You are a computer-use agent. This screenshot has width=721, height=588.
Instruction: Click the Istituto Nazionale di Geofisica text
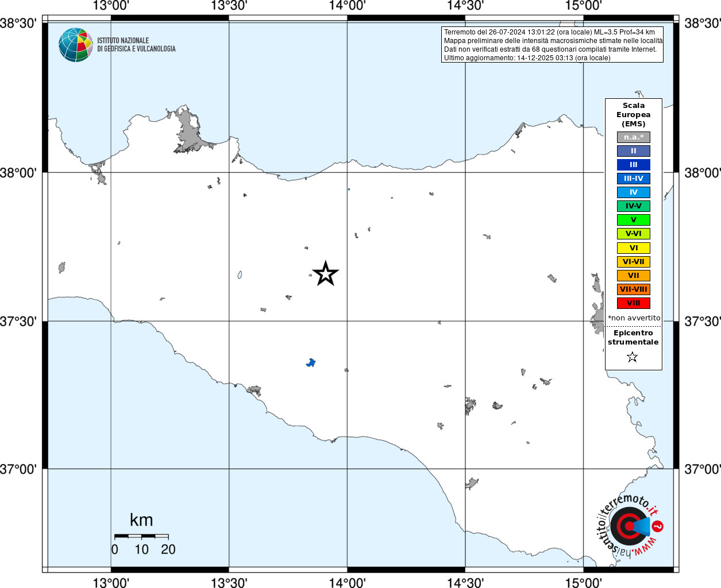[136, 45]
